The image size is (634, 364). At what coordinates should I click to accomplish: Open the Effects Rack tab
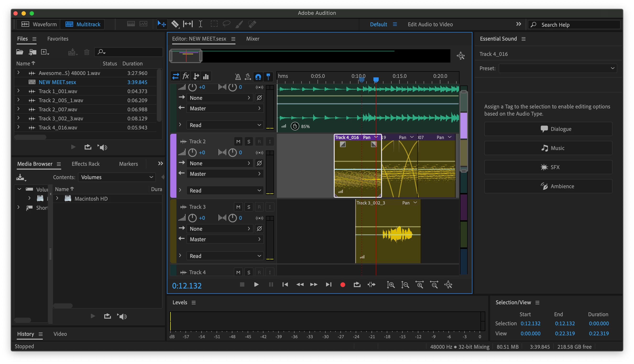pos(86,164)
